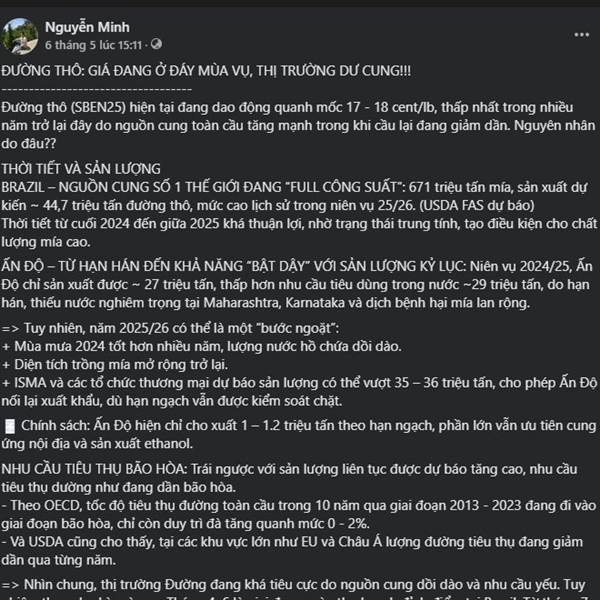
Task: Click the document emoji before "Chính sách"
Action: click(x=10, y=426)
